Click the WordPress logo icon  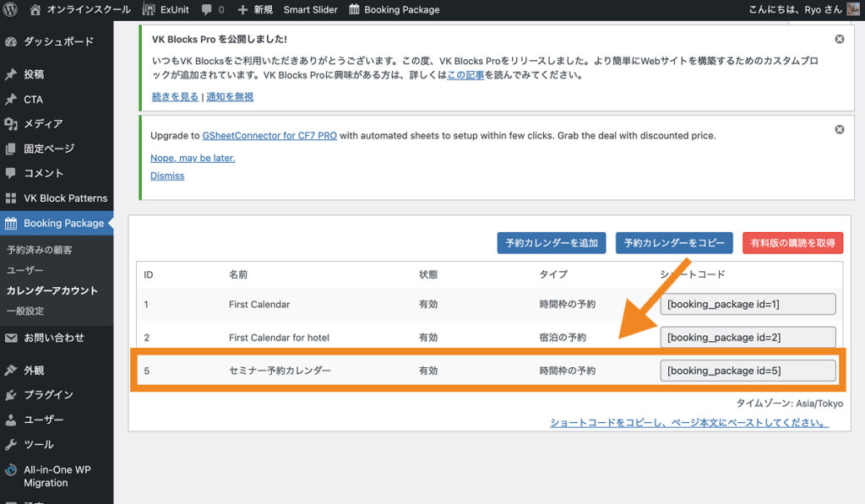11,9
